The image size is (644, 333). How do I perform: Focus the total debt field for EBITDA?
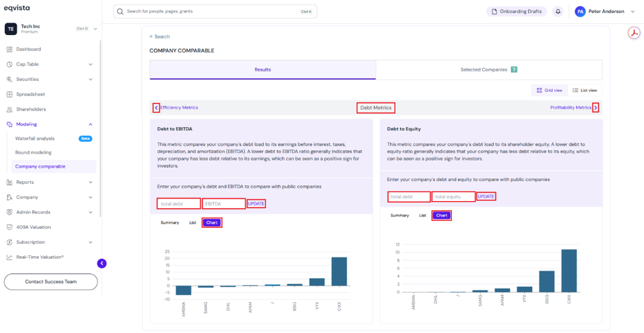(179, 204)
